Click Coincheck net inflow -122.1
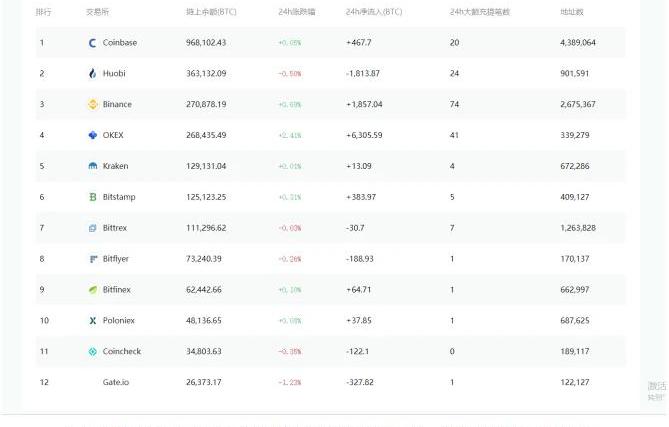 (358, 351)
